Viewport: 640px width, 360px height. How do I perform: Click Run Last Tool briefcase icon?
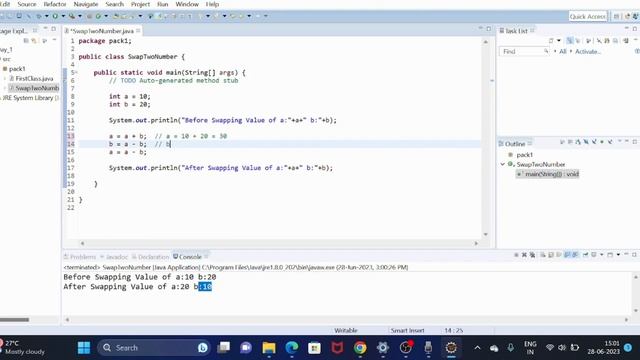(x=71, y=16)
